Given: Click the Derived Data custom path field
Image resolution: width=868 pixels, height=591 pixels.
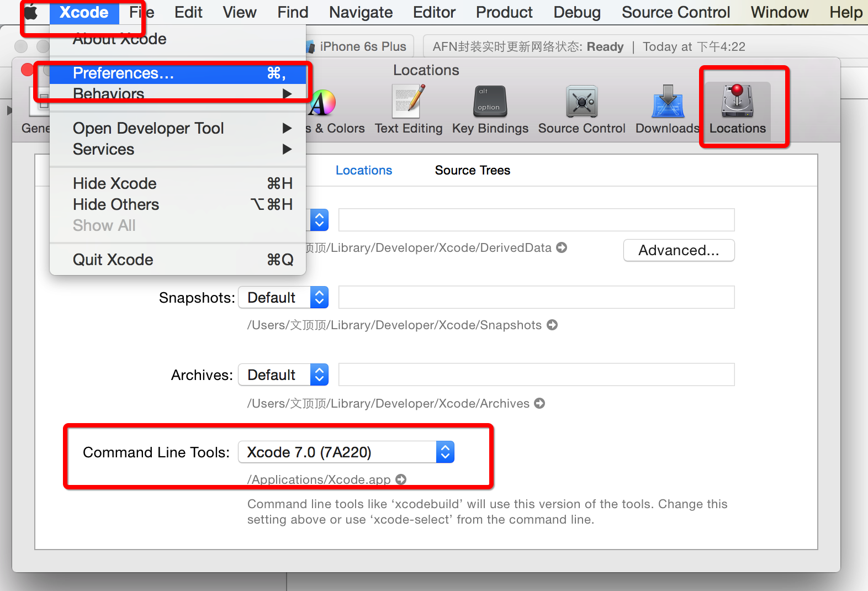Looking at the screenshot, I should click(x=537, y=220).
